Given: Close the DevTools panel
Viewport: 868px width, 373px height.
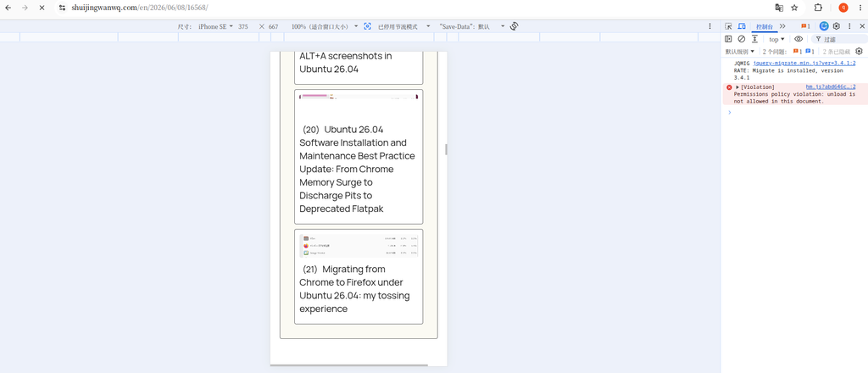Looking at the screenshot, I should [862, 26].
